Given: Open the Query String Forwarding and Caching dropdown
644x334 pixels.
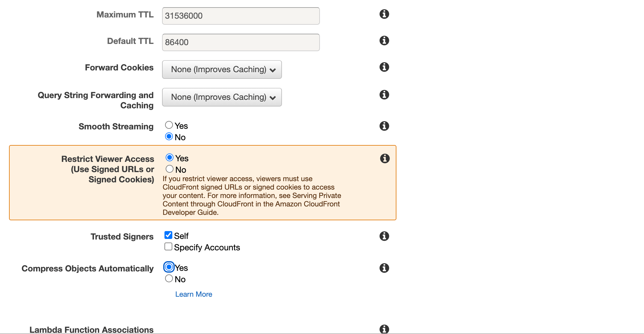Looking at the screenshot, I should click(x=222, y=97).
